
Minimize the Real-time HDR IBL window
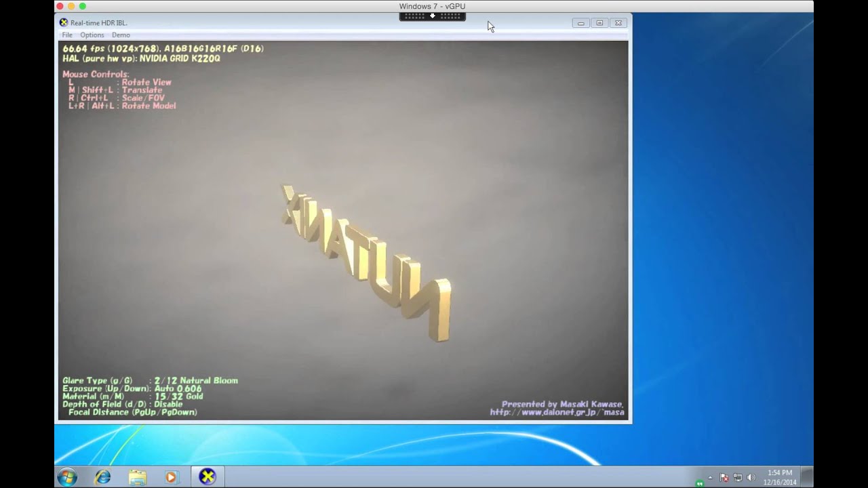pyautogui.click(x=580, y=23)
